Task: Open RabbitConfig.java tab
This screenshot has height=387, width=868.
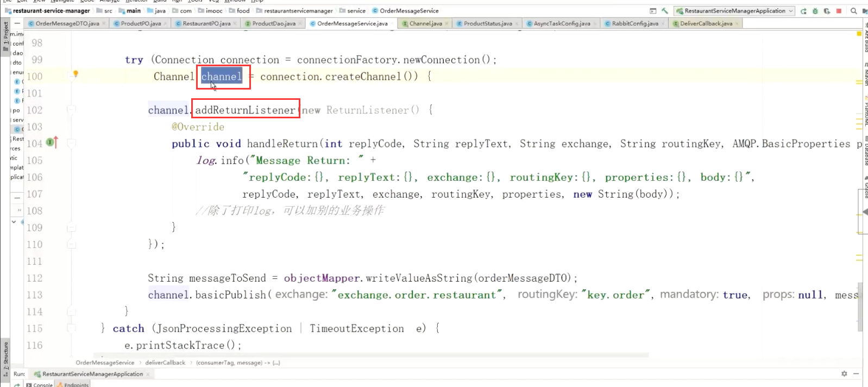Action: point(635,23)
